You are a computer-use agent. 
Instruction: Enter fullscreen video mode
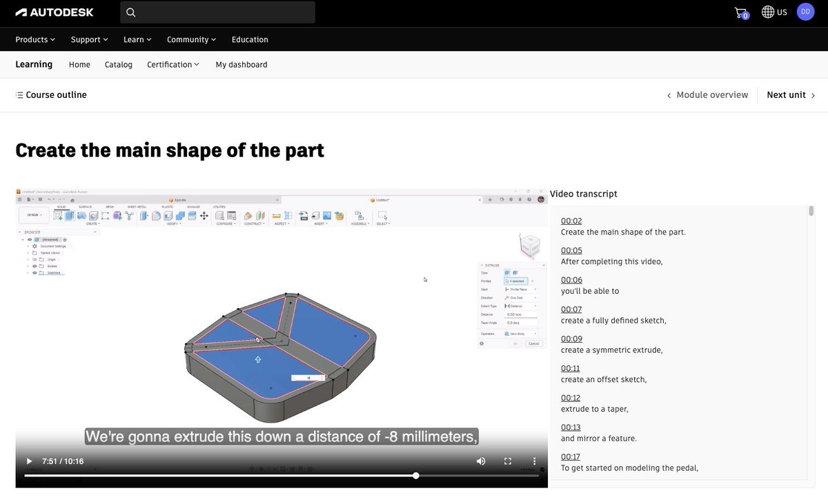coord(508,461)
